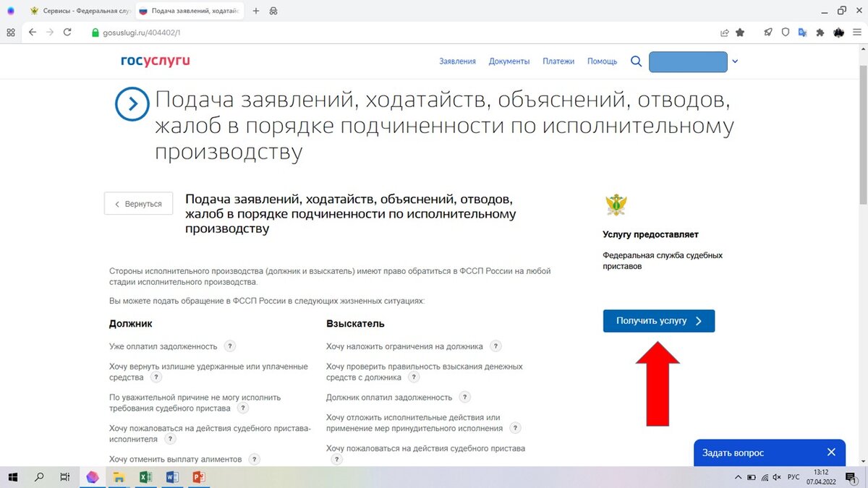The image size is (868, 488).
Task: Toggle hint next to 'Хочу отменить выплату алиментов'
Action: click(254, 458)
